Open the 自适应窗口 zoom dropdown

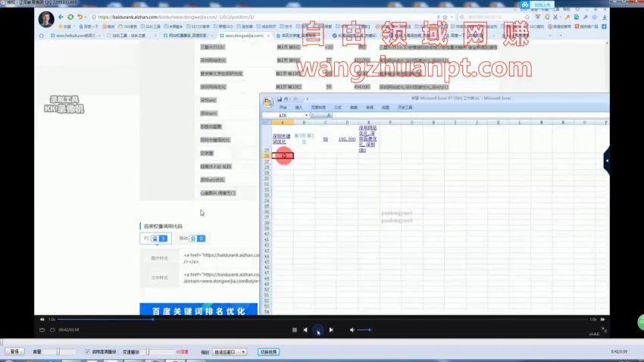229,352
